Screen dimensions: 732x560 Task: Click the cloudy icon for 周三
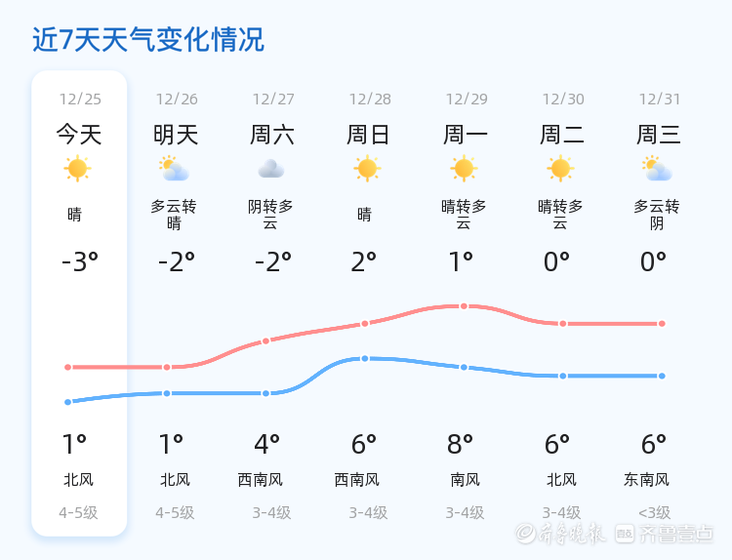657,169
